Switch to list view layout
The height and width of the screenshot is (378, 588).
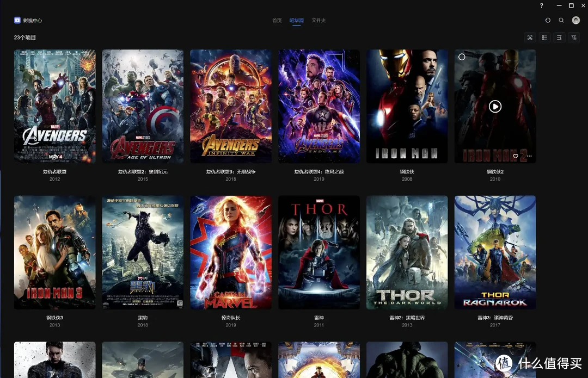(544, 38)
